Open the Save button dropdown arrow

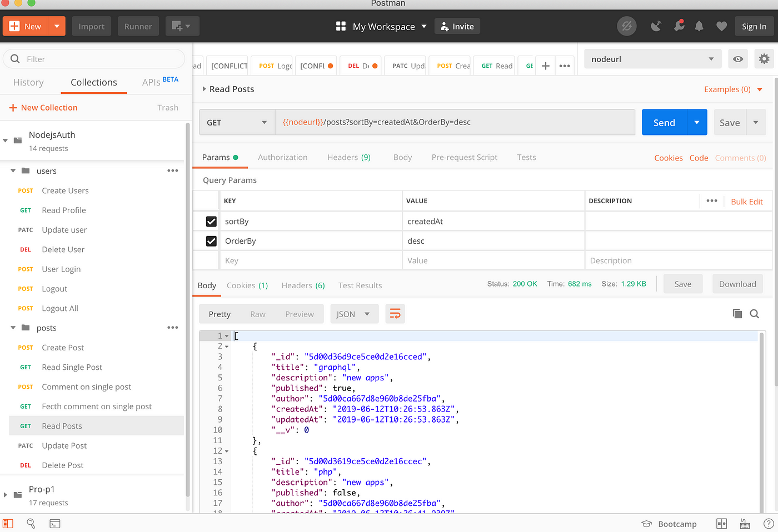coord(756,122)
